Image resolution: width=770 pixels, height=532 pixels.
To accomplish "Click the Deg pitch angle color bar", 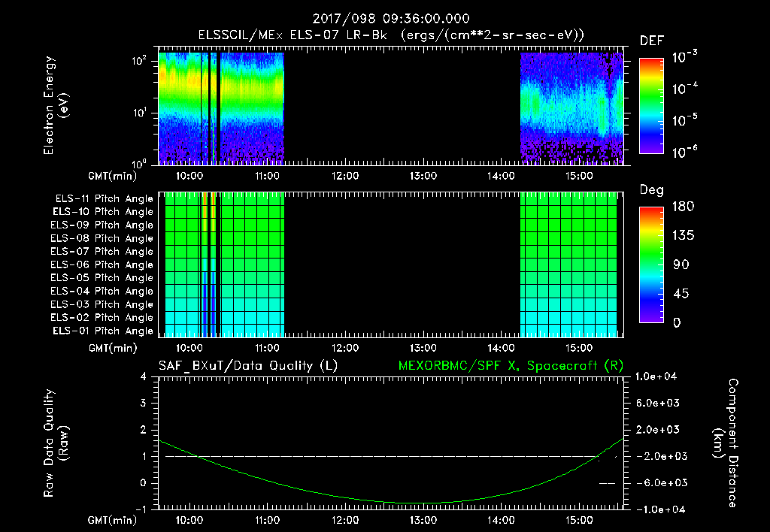I will (652, 264).
